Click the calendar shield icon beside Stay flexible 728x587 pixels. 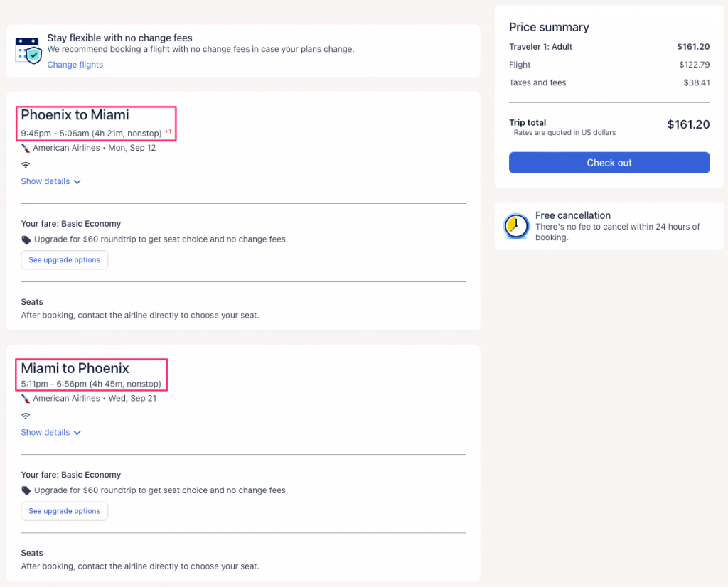coord(28,50)
